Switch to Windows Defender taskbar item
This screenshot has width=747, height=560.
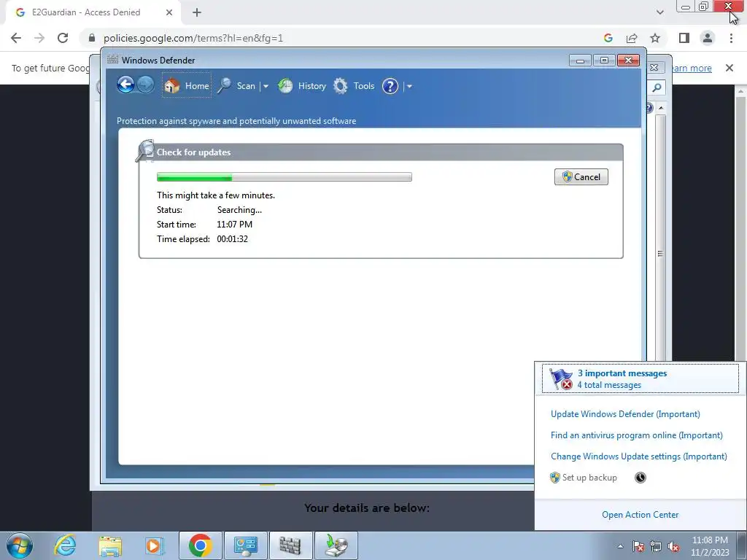290,545
